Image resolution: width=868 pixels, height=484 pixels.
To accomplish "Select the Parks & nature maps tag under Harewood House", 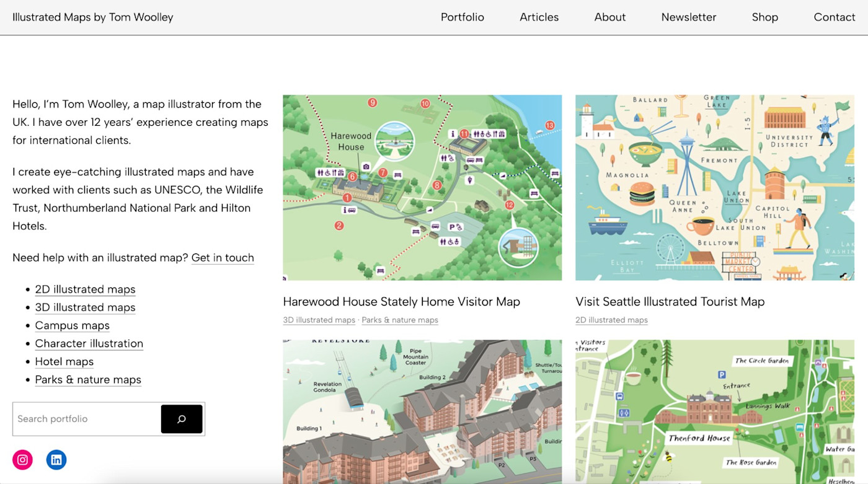I will (400, 320).
